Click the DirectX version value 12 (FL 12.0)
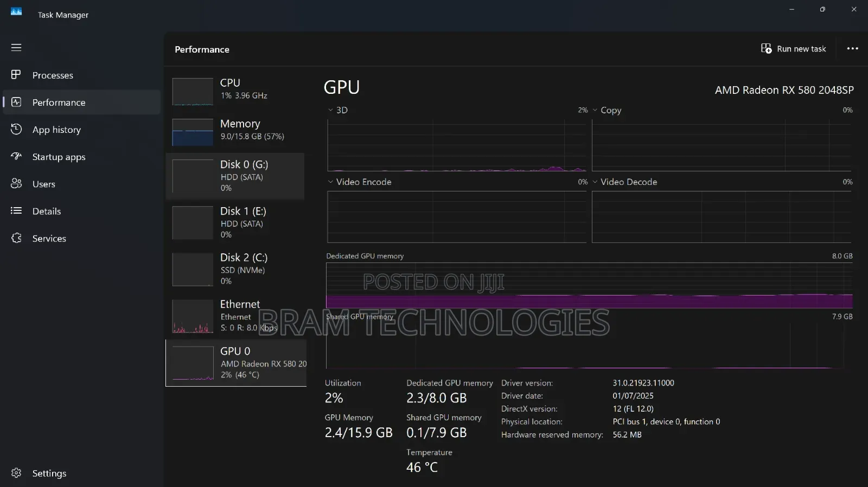The width and height of the screenshot is (868, 487). pos(633,409)
